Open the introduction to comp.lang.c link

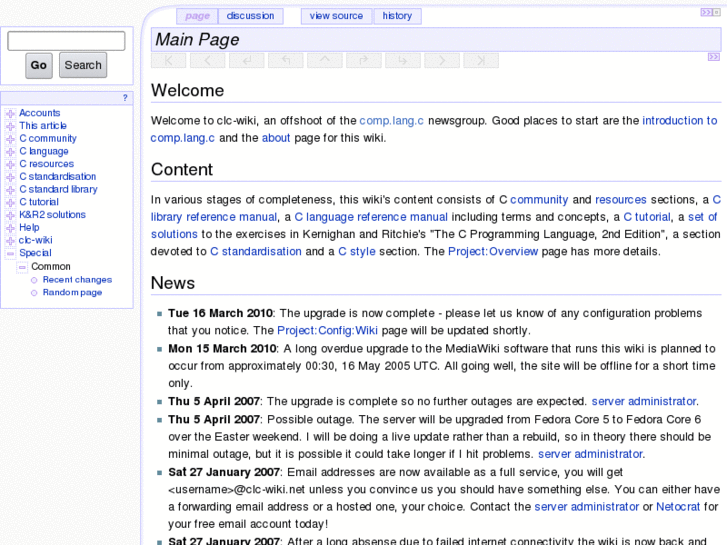click(x=680, y=121)
